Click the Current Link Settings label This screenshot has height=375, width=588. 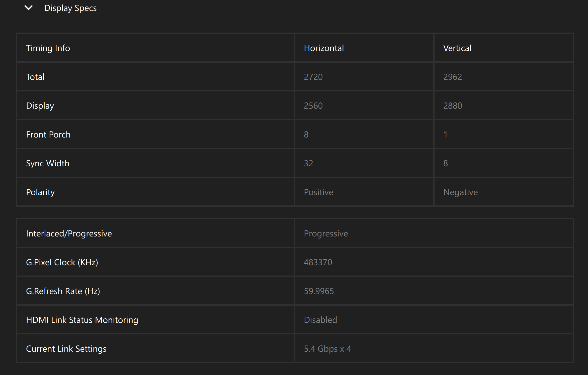pyautogui.click(x=66, y=349)
